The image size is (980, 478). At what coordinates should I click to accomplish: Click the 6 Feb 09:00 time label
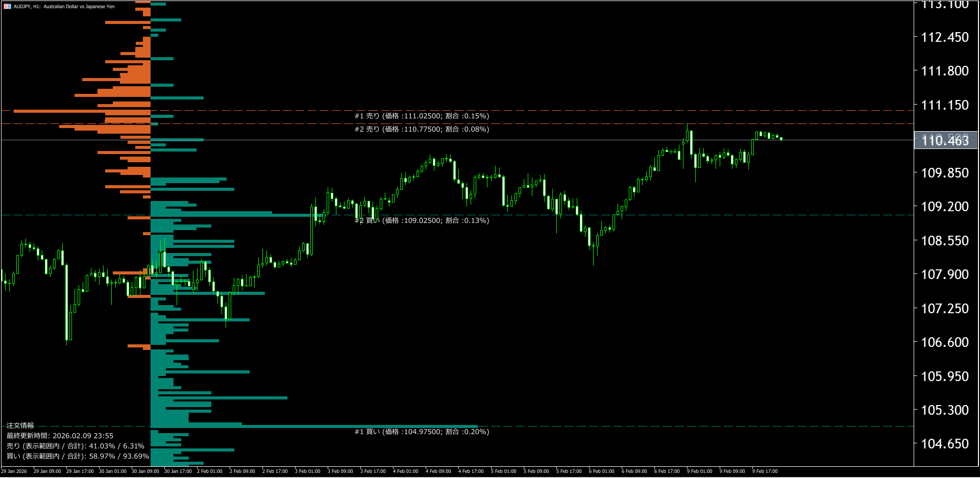(x=634, y=471)
